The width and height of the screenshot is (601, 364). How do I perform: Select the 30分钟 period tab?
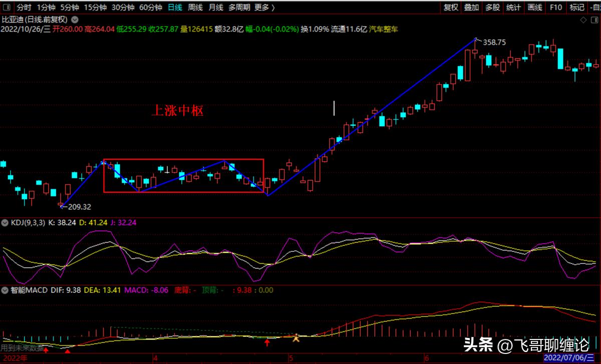(123, 8)
